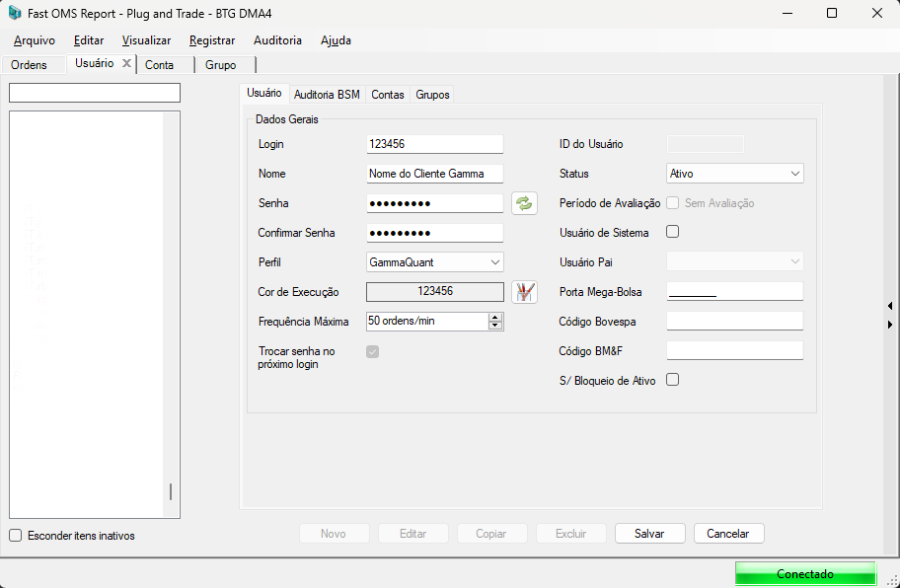Viewport: 900px width, 588px height.
Task: Toggle Esconder itens inativos checkbox
Action: [x=16, y=536]
